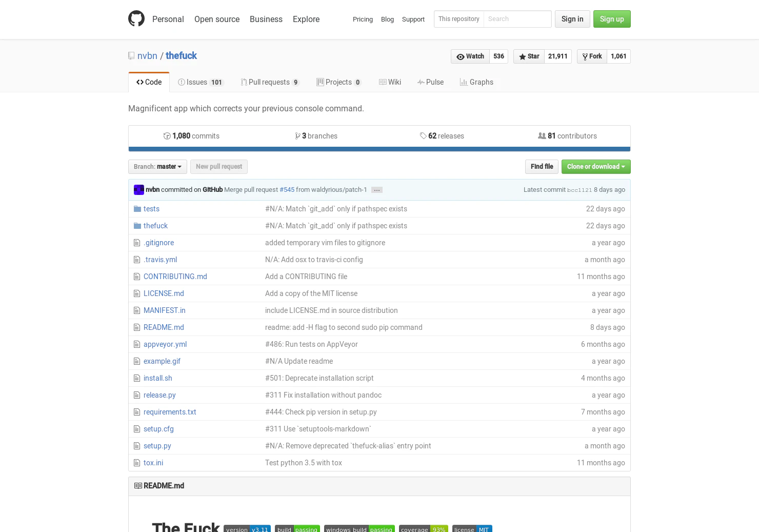Click the contributors people icon
The image size is (759, 532).
point(542,136)
